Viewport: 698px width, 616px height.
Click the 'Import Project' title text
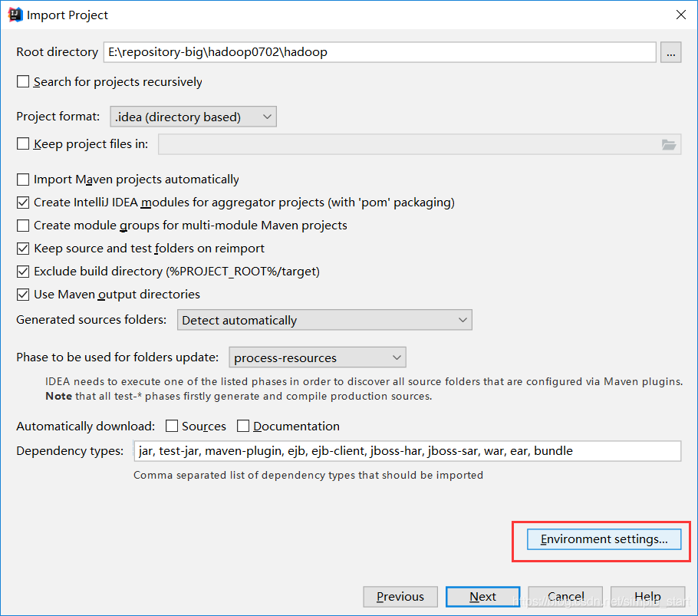point(67,15)
